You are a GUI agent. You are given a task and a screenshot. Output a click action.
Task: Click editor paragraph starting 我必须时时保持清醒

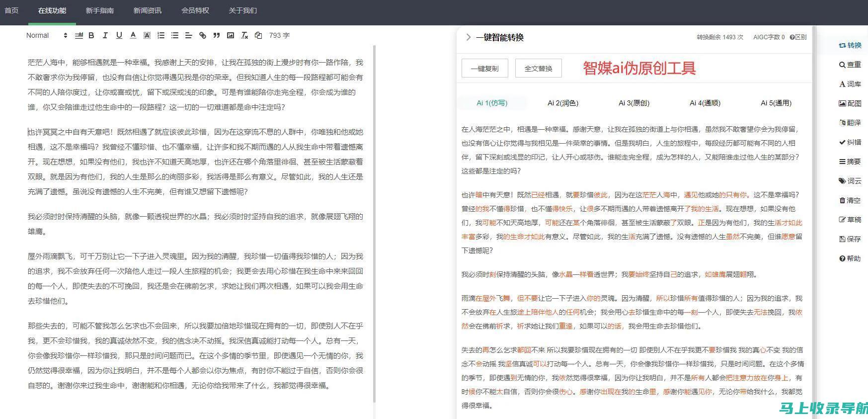[195, 224]
